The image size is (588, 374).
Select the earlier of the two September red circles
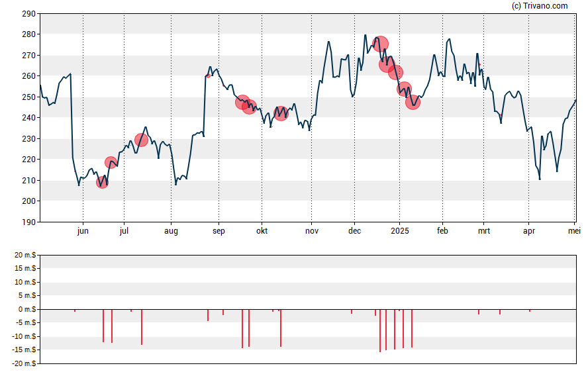(x=242, y=102)
